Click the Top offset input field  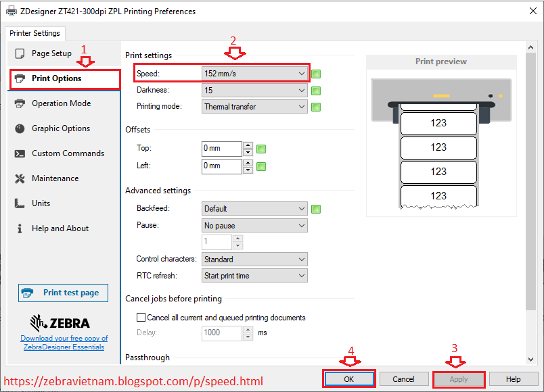[222, 149]
